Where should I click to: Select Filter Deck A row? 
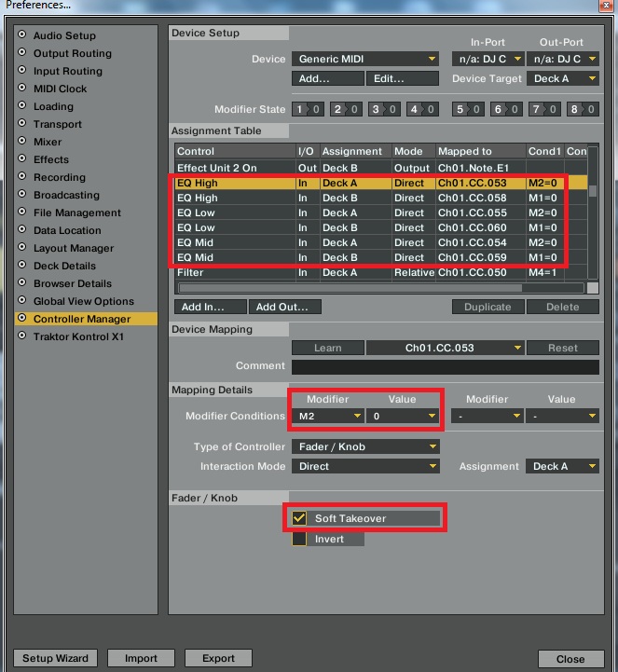(381, 272)
